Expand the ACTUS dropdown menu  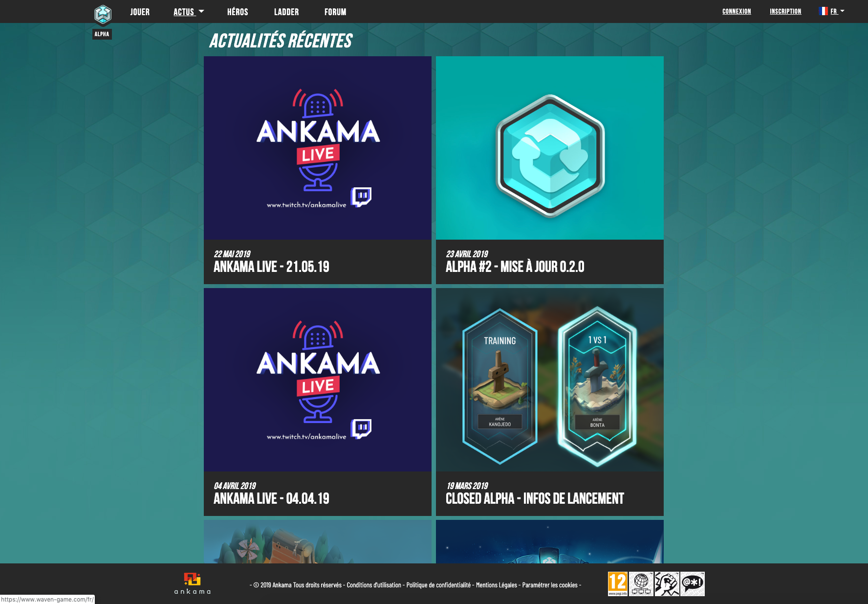pos(189,12)
